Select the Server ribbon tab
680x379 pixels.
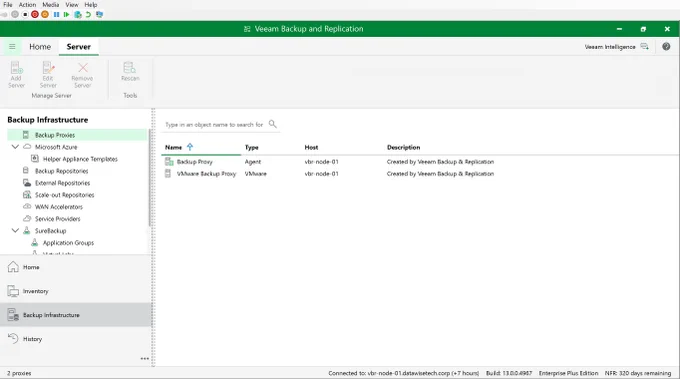pyautogui.click(x=78, y=46)
